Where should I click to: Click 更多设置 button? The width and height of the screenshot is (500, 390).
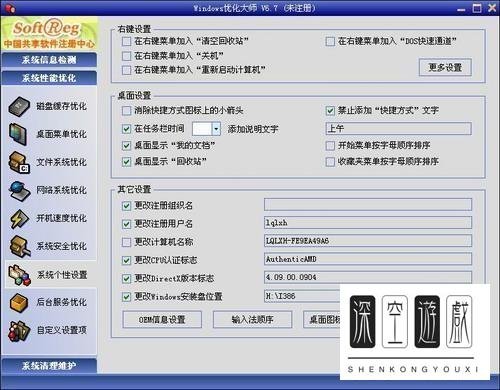445,68
